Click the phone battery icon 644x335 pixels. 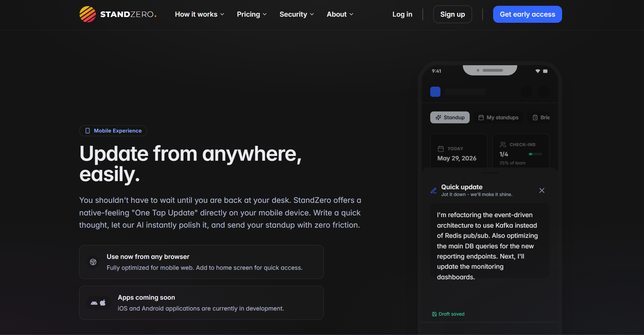point(545,71)
